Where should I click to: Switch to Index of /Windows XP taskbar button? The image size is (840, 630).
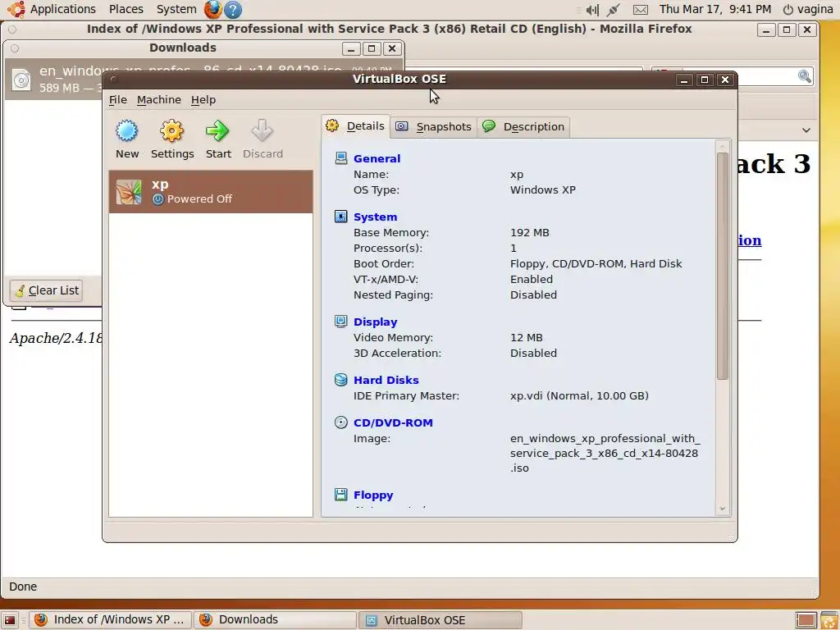click(x=111, y=620)
